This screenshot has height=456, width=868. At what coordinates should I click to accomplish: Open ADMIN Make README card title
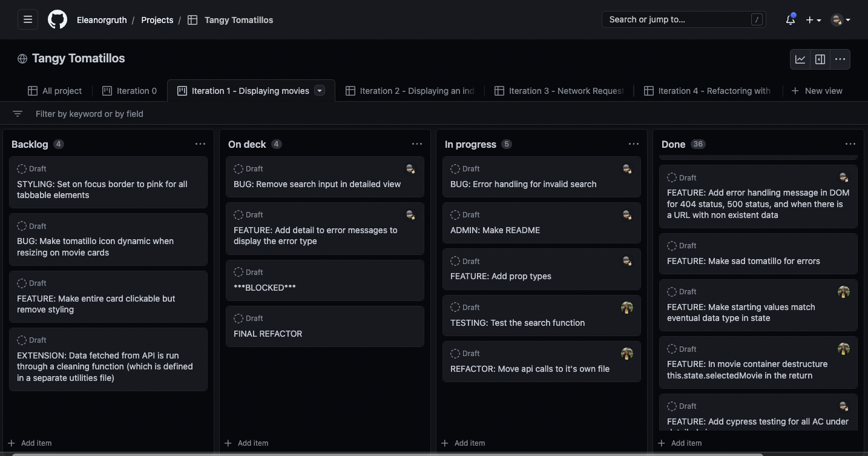click(495, 230)
